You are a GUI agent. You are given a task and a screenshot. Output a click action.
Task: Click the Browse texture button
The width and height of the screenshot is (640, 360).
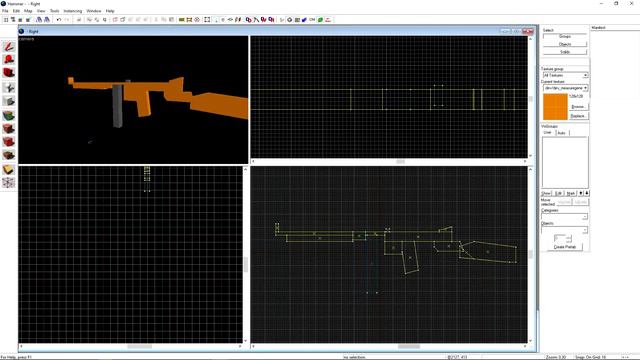click(x=578, y=107)
